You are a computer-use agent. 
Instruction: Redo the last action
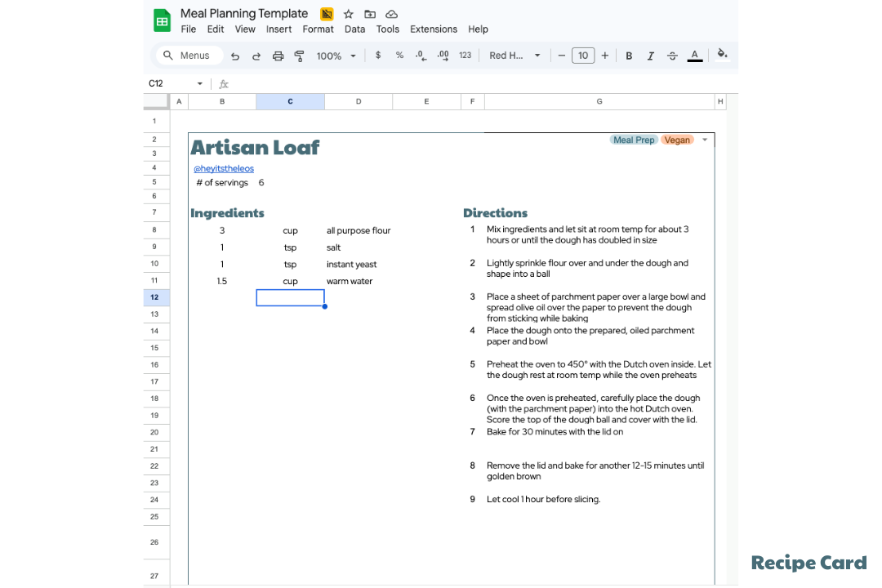click(256, 56)
